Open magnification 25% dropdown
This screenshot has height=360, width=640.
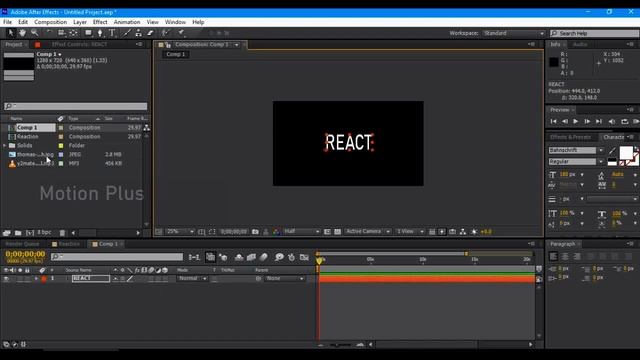180,231
